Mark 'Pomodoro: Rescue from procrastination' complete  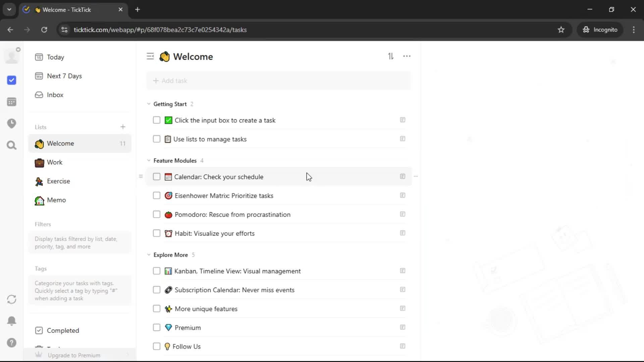pos(157,215)
